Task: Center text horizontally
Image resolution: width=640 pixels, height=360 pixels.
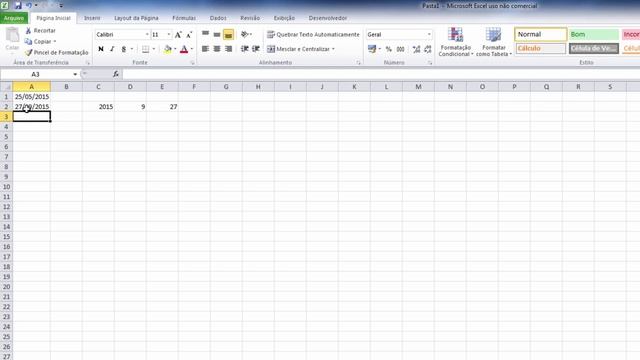Action: 217,49
